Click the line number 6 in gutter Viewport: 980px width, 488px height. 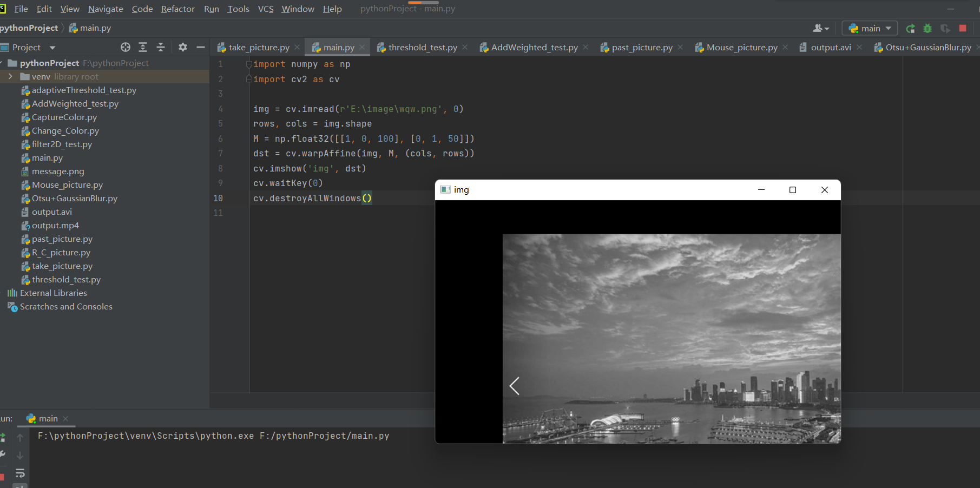click(x=220, y=139)
